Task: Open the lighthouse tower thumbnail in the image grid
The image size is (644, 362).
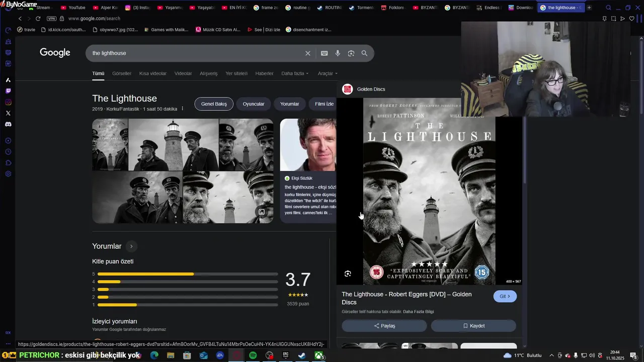Action: point(174,145)
